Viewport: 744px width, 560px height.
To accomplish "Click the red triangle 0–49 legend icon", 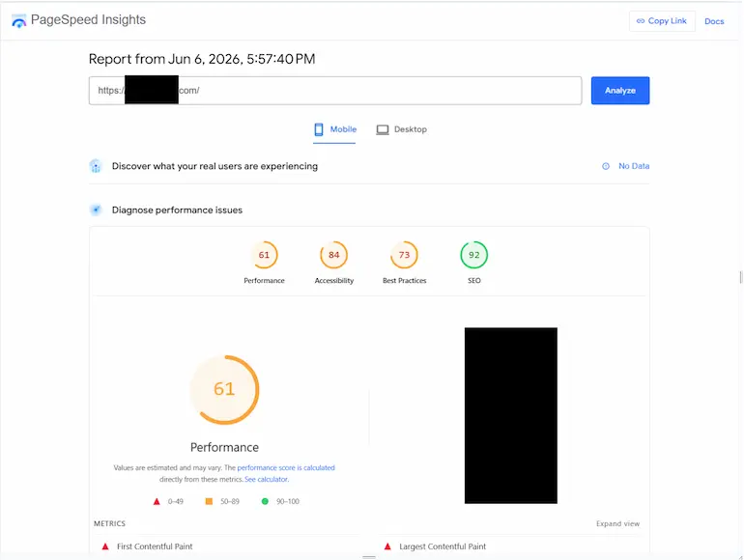I will point(157,502).
